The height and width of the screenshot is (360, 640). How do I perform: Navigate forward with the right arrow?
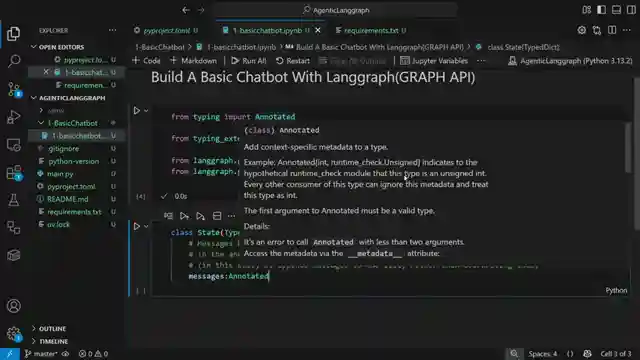[201, 10]
